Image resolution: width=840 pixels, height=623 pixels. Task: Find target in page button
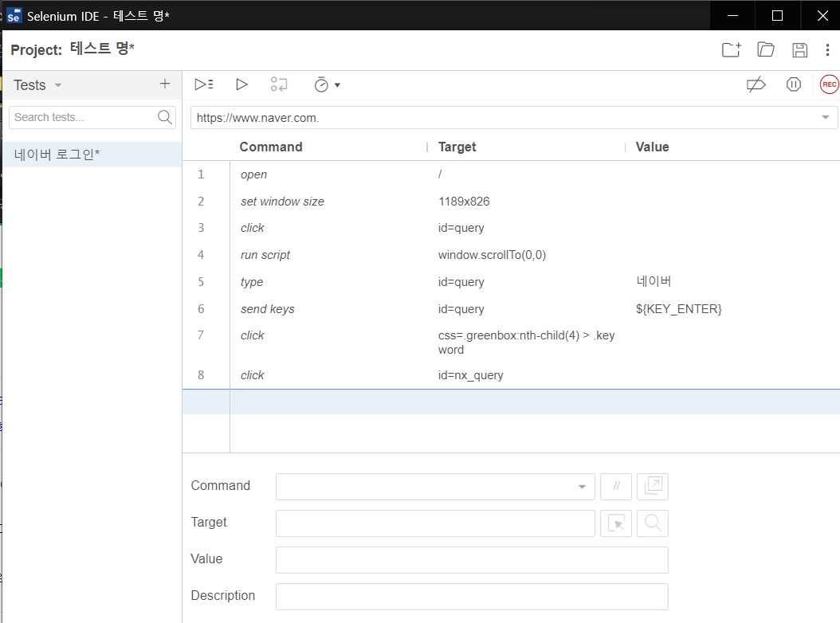pyautogui.click(x=653, y=523)
